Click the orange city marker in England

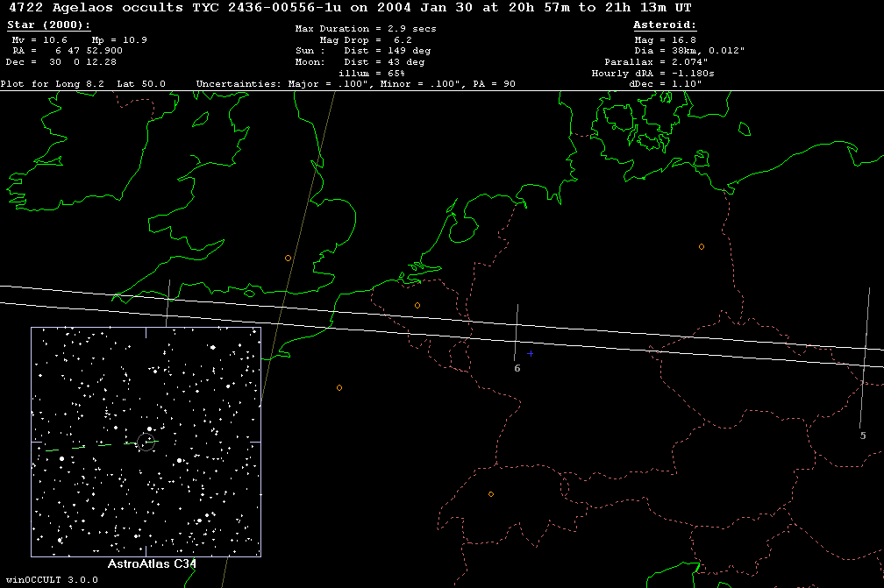(288, 258)
